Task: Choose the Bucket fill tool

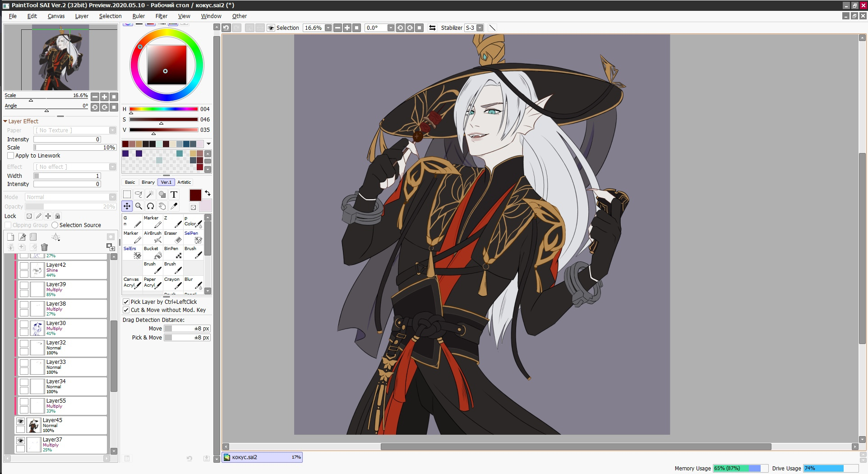Action: click(152, 252)
